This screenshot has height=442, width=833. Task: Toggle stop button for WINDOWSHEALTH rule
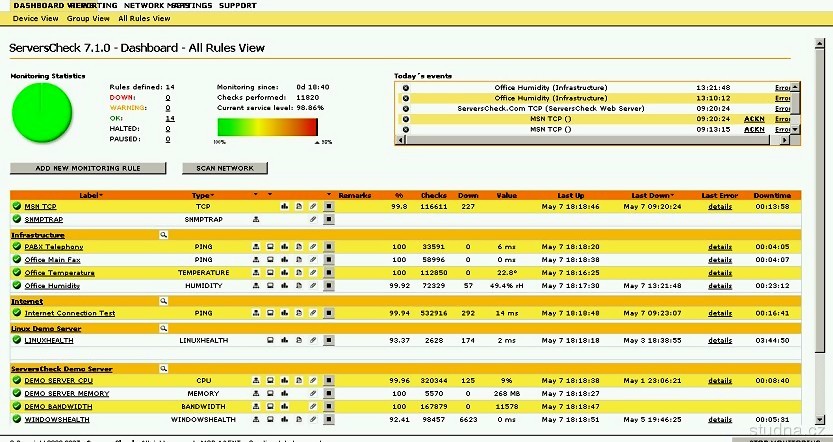pos(329,420)
